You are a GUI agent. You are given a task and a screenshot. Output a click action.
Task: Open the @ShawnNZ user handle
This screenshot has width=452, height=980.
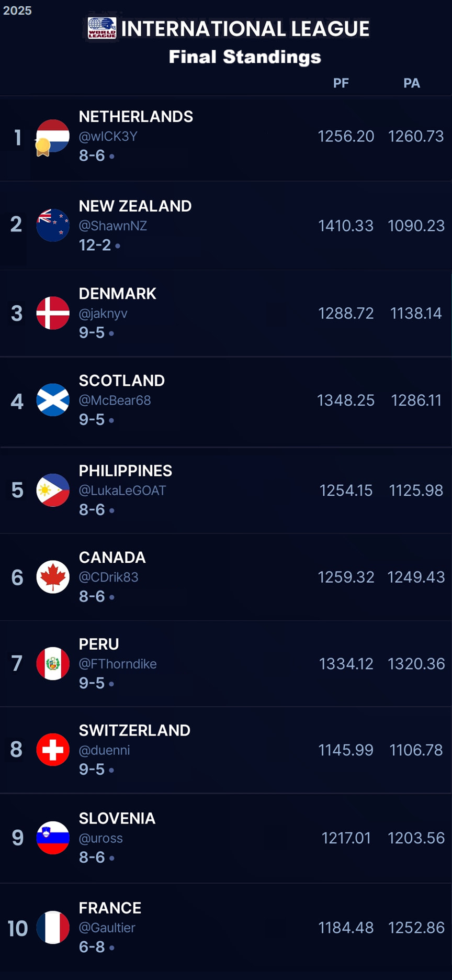[x=113, y=226]
